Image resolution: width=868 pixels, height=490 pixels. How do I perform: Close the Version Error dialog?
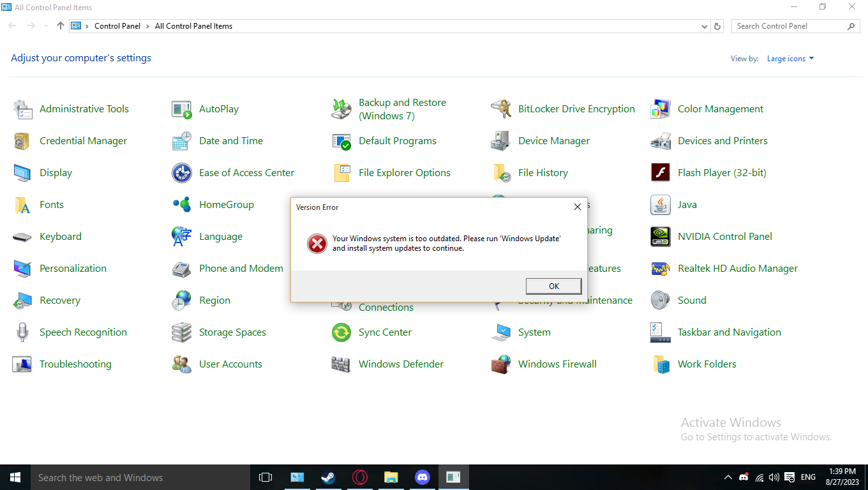[577, 207]
